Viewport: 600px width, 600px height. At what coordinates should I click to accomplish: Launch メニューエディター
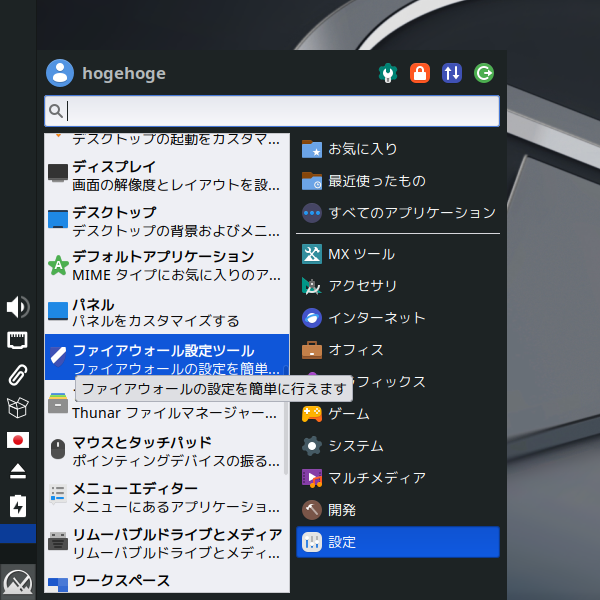167,497
